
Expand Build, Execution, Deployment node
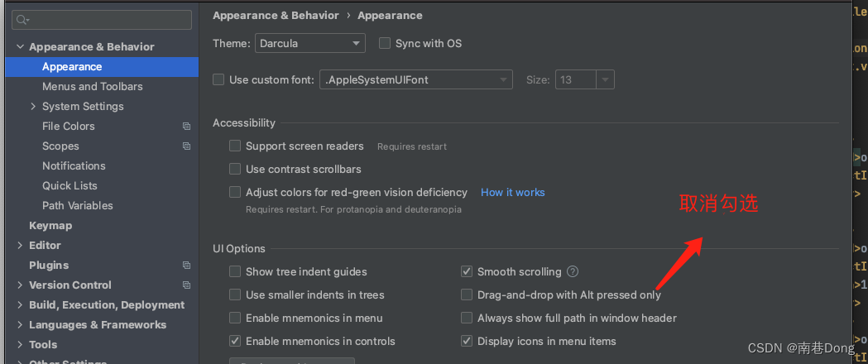21,304
